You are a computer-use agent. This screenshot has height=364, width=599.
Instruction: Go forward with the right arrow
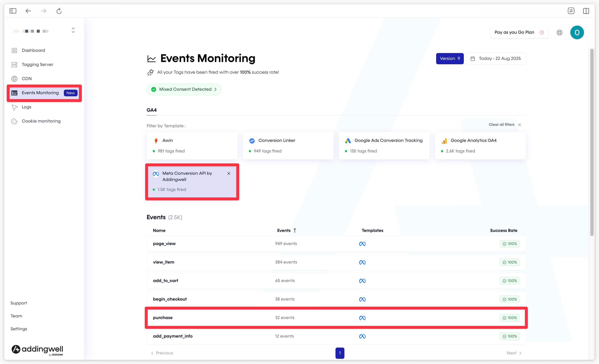[x=43, y=11]
